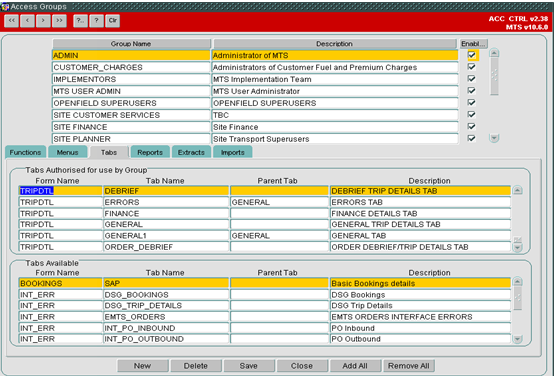Image resolution: width=554 pixels, height=376 pixels.
Task: Go to next record with > button
Action: pos(43,21)
